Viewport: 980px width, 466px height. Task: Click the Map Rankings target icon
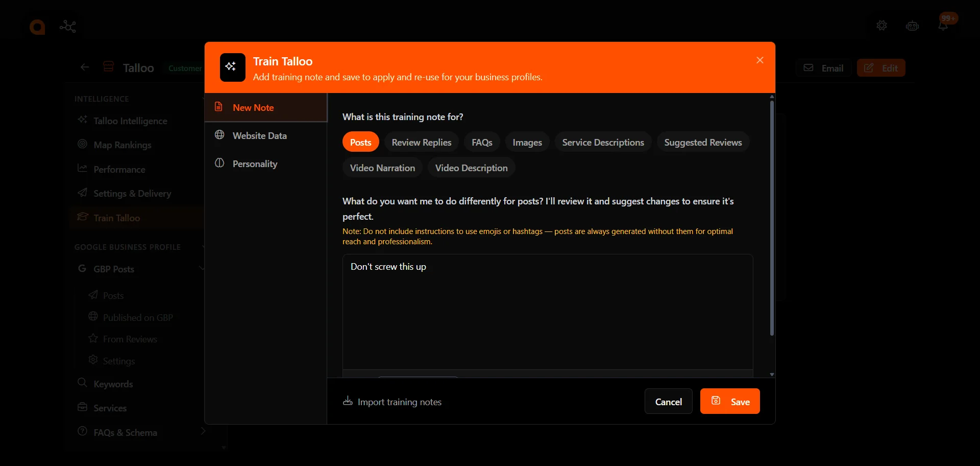point(82,144)
